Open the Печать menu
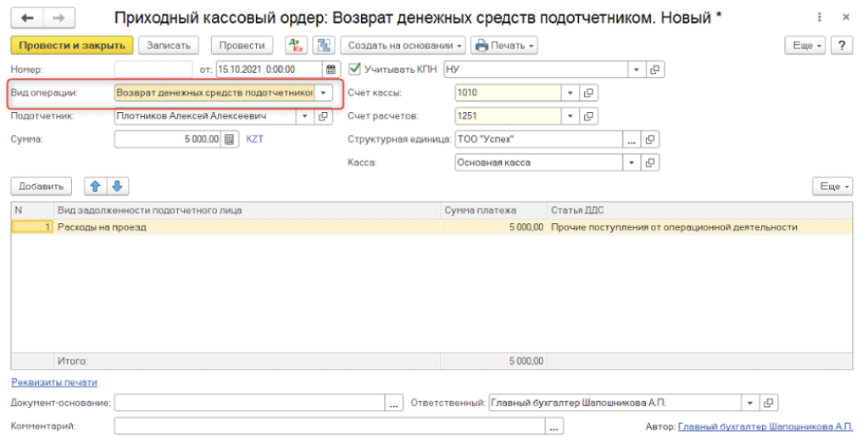This screenshot has width=868, height=446. click(504, 45)
